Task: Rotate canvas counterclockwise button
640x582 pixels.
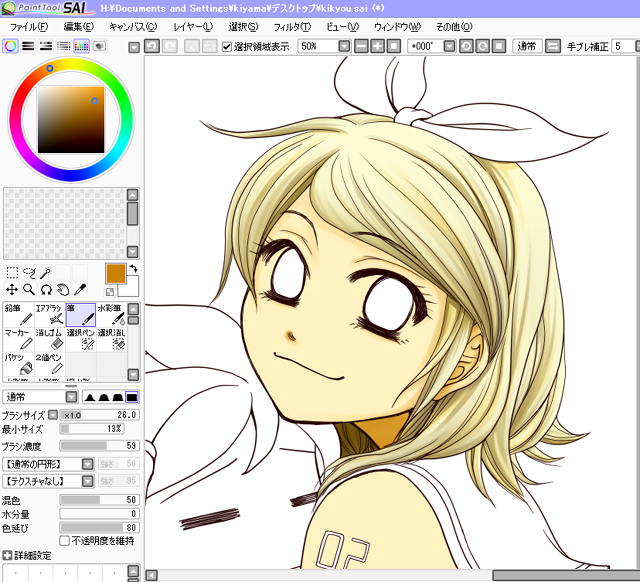Action: (x=466, y=46)
